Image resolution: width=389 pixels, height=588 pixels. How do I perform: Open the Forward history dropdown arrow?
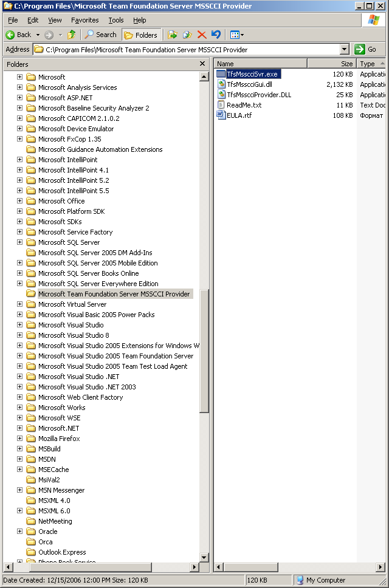tap(60, 35)
